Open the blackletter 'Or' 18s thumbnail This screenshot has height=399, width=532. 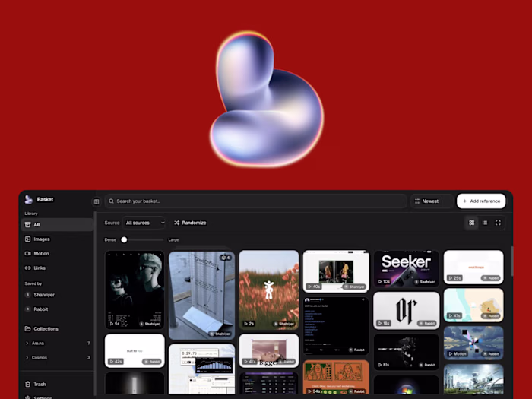pyautogui.click(x=406, y=310)
